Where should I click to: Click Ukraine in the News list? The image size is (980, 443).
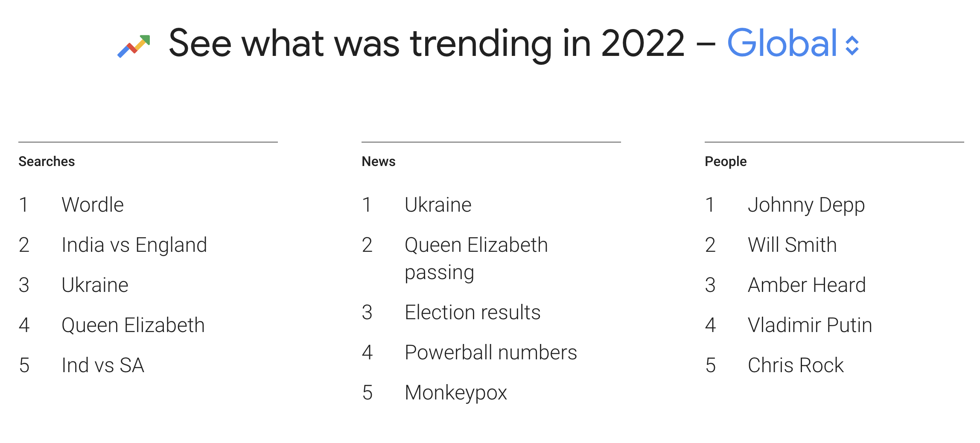coord(438,205)
